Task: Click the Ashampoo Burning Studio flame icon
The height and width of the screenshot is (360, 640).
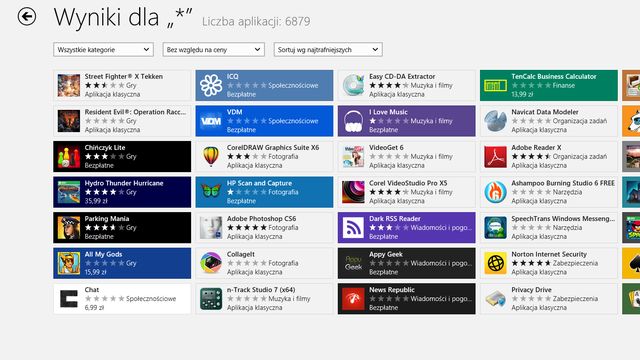Action: tap(496, 192)
